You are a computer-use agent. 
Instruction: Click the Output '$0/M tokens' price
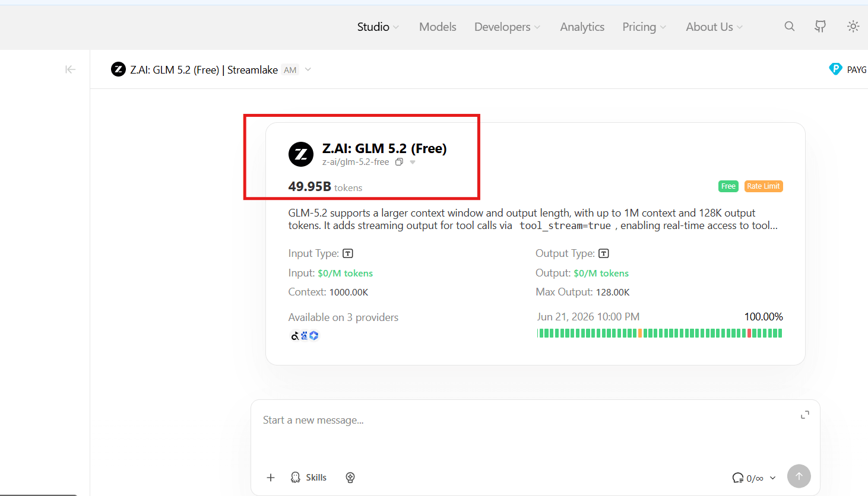click(601, 273)
